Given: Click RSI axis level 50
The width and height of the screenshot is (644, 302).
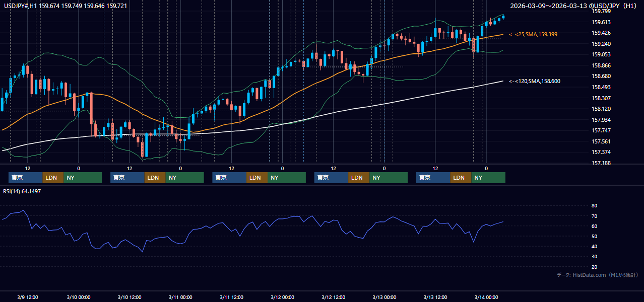Looking at the screenshot, I should tap(594, 236).
